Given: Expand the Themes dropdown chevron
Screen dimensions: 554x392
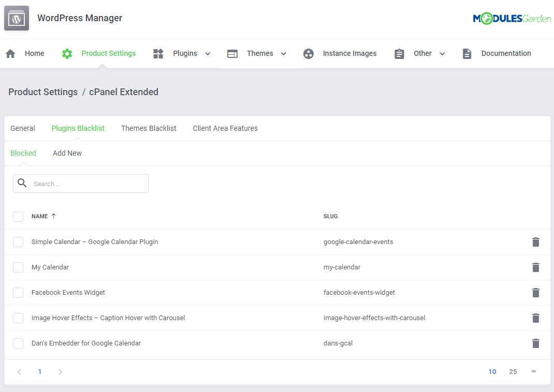Looking at the screenshot, I should (283, 54).
